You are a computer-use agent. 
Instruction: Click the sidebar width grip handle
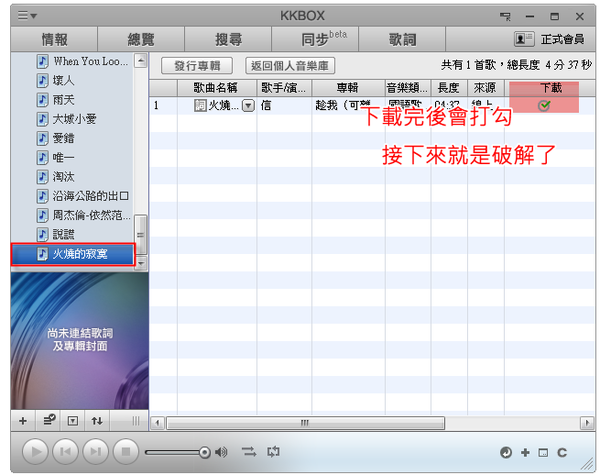(x=136, y=421)
